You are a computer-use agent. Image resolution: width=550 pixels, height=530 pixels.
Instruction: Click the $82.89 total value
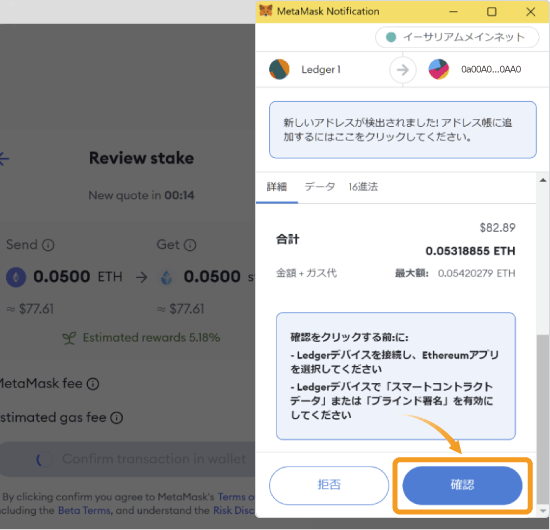[497, 228]
